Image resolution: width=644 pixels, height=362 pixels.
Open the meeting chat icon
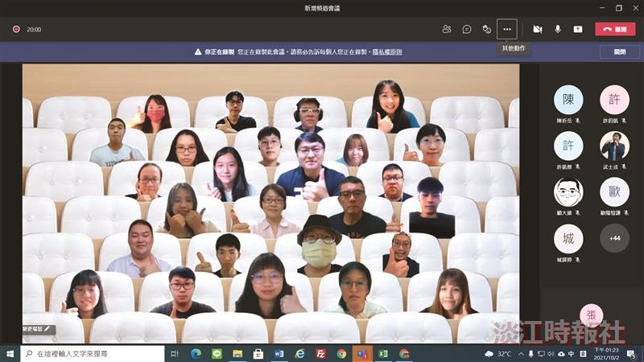467,29
